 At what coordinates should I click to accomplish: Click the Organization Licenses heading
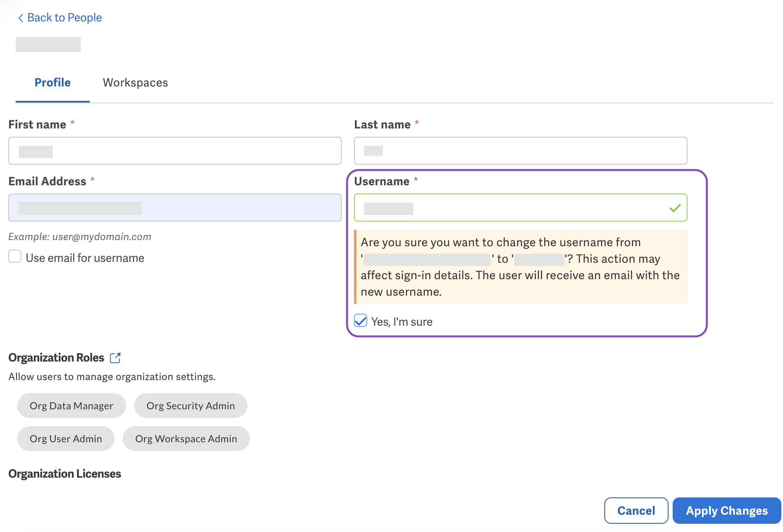pyautogui.click(x=65, y=474)
